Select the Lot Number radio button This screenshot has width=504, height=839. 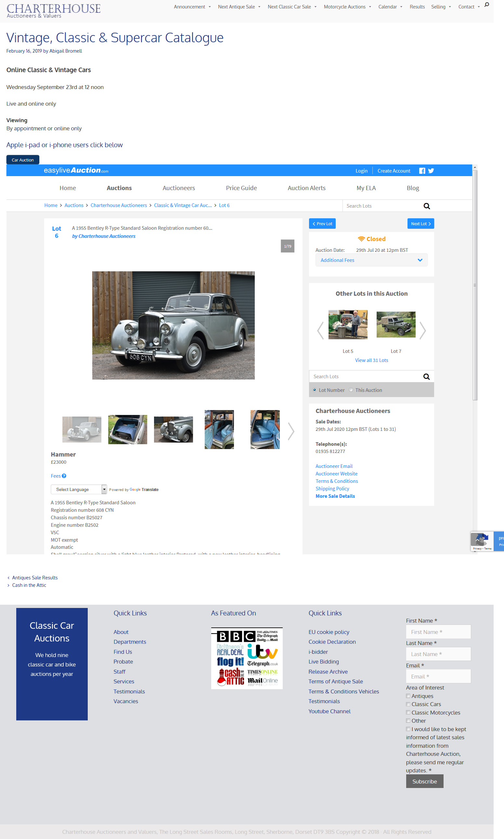(x=315, y=390)
